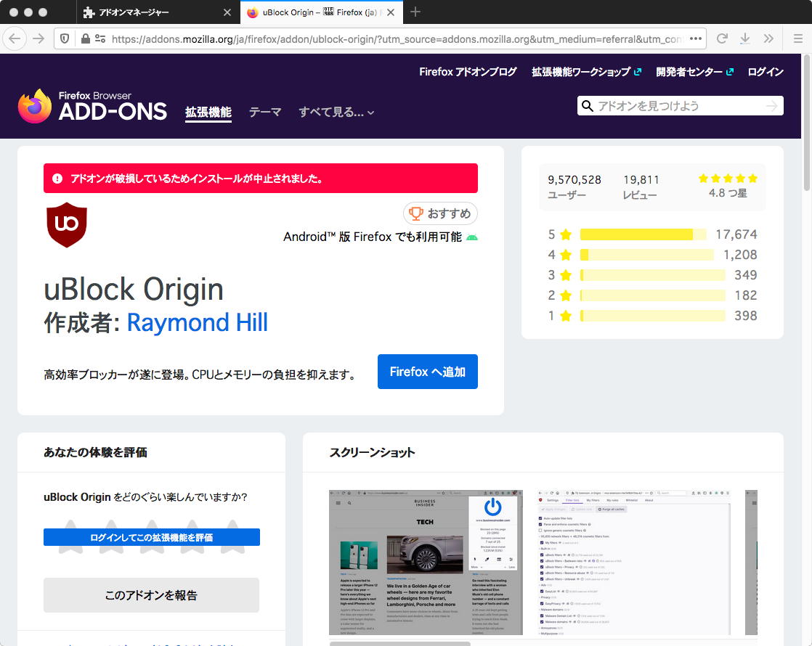Open the Firefox hamburger menu
The width and height of the screenshot is (812, 646).
[x=798, y=38]
